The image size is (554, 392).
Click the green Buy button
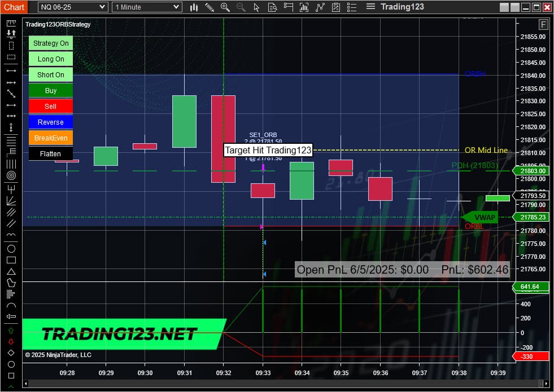50,91
